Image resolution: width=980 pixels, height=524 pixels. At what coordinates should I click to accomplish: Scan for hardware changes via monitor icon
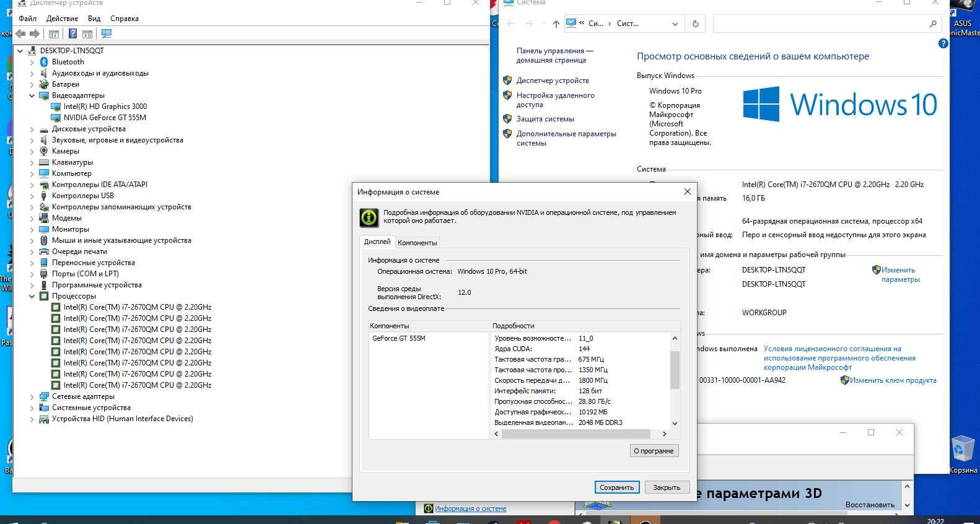(107, 33)
